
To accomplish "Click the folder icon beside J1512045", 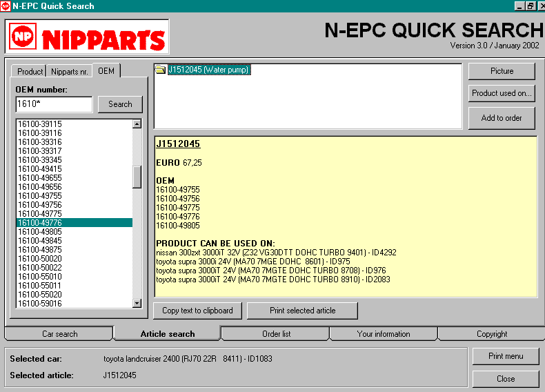I will 160,70.
